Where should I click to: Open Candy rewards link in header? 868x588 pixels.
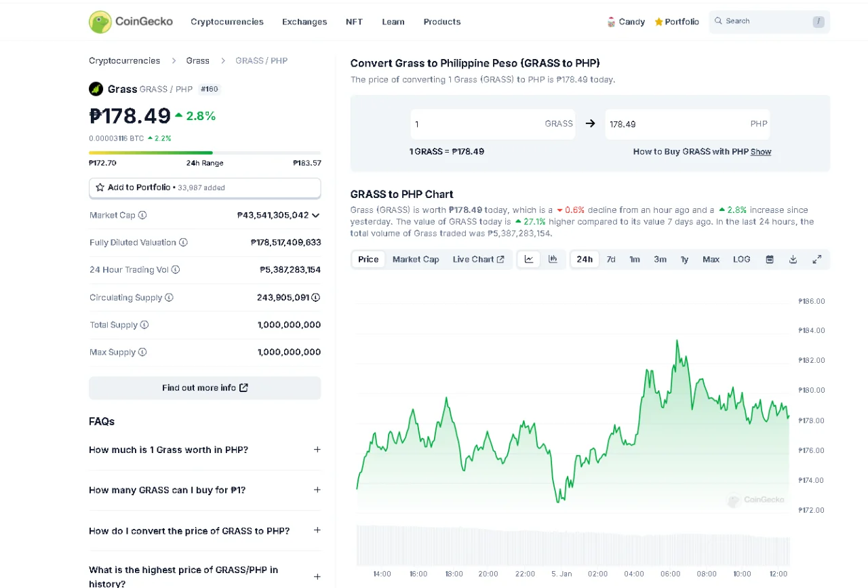[626, 22]
